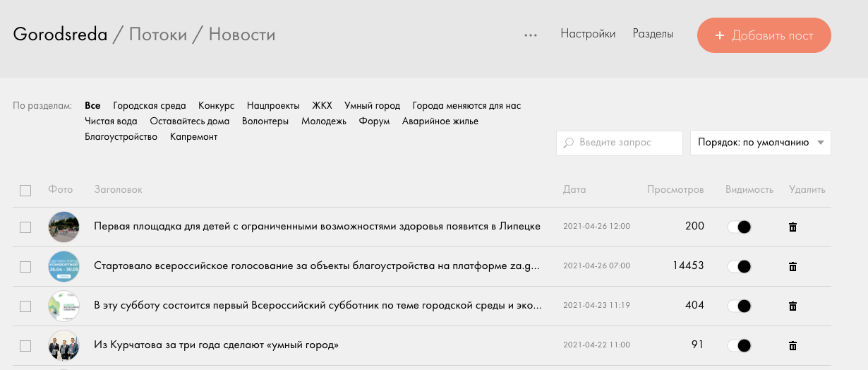Open post Стартовало всероссийское голосование title
Screen dimensions: 868x370
[x=318, y=266]
